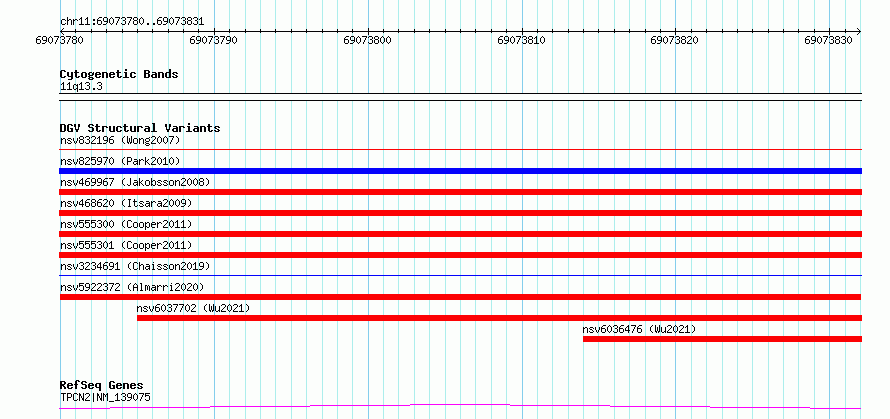Image resolution: width=890 pixels, height=419 pixels.
Task: Click the chr11:69073780..69073831 region label
Action: click(x=132, y=22)
